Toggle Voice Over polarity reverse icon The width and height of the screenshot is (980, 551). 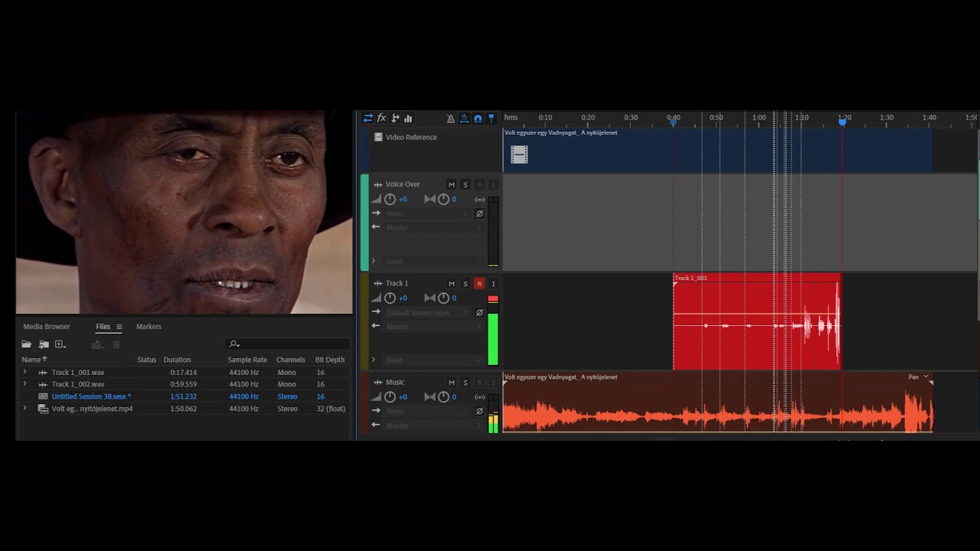tap(479, 214)
